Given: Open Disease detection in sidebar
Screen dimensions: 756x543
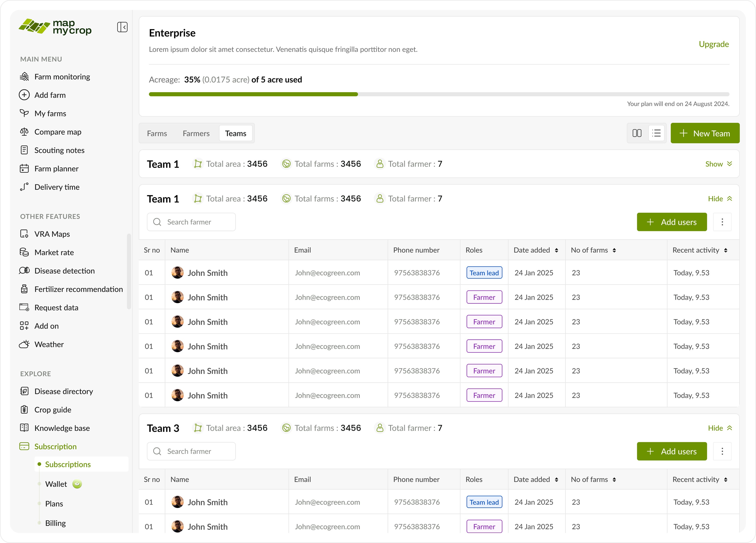Looking at the screenshot, I should (x=64, y=271).
